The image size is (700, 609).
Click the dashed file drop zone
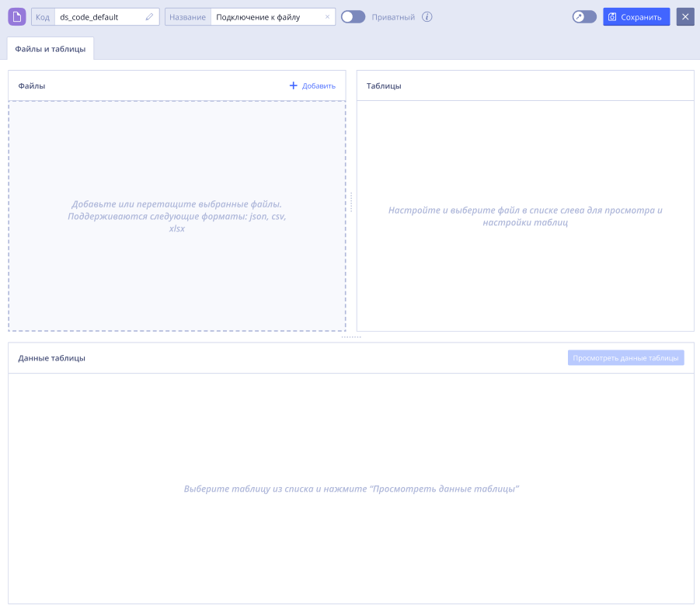(x=177, y=216)
